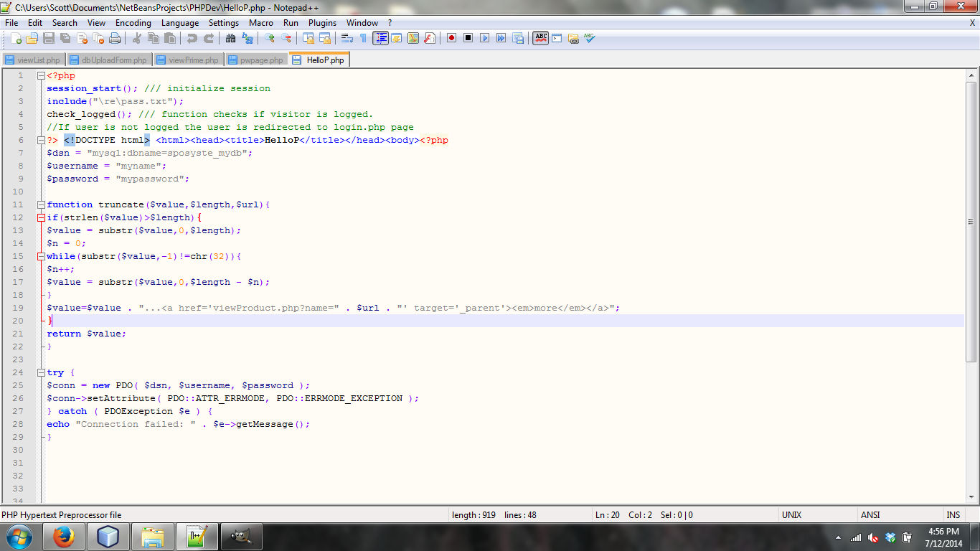Show hidden system tray icons arrow
The width and height of the screenshot is (980, 551).
click(838, 537)
